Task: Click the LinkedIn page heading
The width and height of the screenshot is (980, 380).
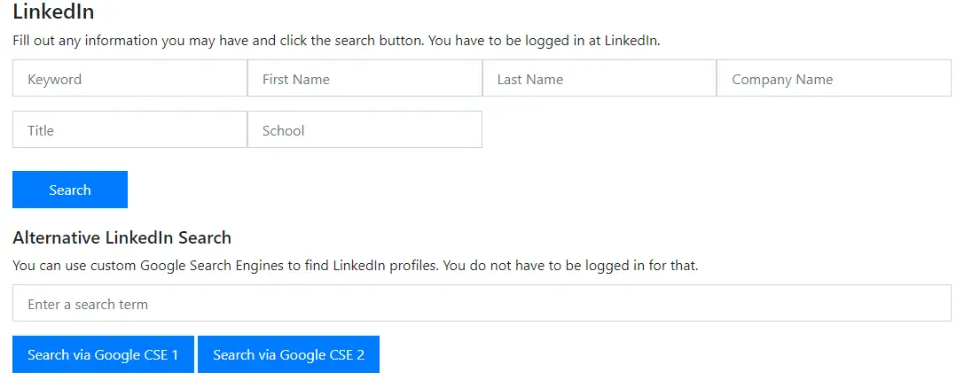Action: 53,12
